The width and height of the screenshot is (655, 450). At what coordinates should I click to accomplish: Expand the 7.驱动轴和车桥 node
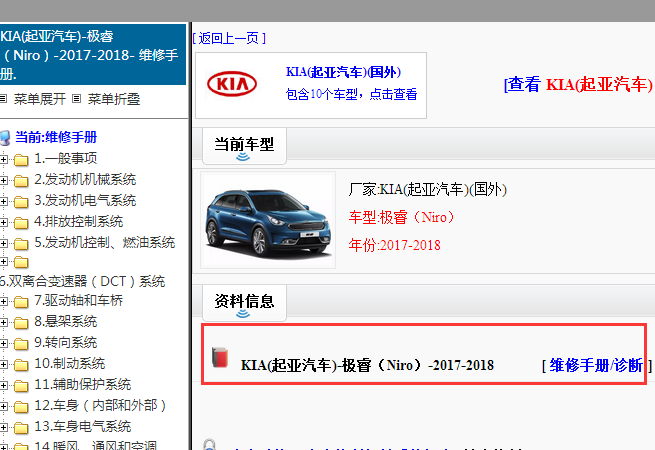(x=4, y=301)
